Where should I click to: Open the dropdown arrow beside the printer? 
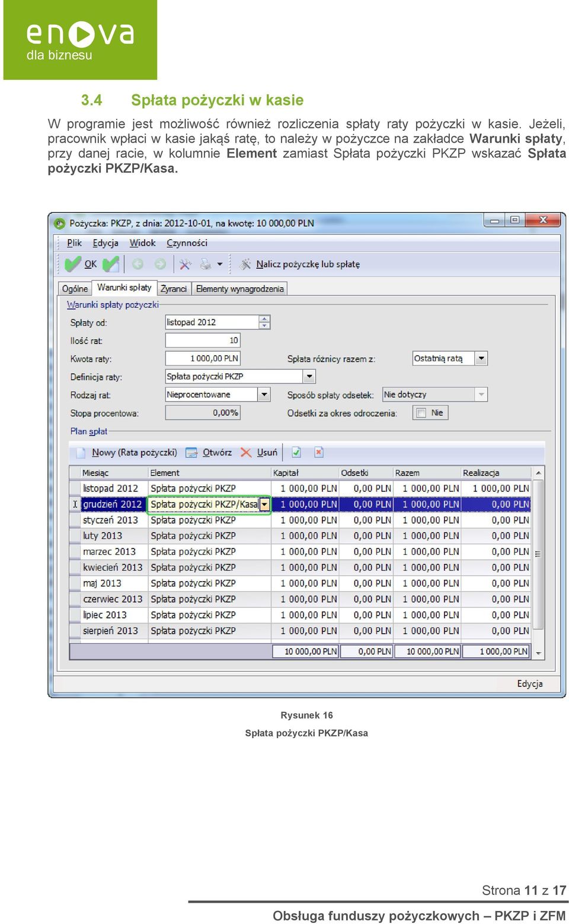pos(220,264)
